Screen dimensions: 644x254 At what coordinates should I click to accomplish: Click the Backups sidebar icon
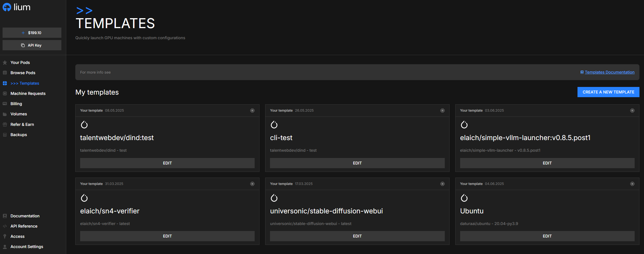pos(5,135)
